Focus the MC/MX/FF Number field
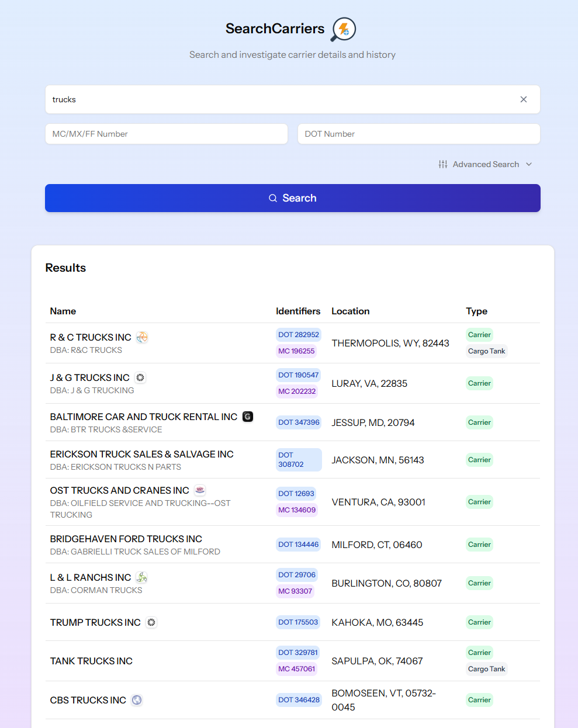Screen dimensions: 578x728 pos(166,134)
